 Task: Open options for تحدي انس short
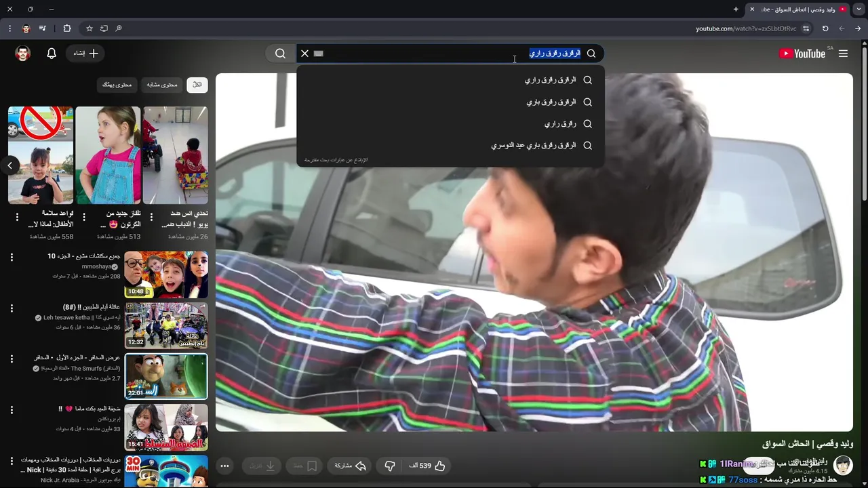151,218
